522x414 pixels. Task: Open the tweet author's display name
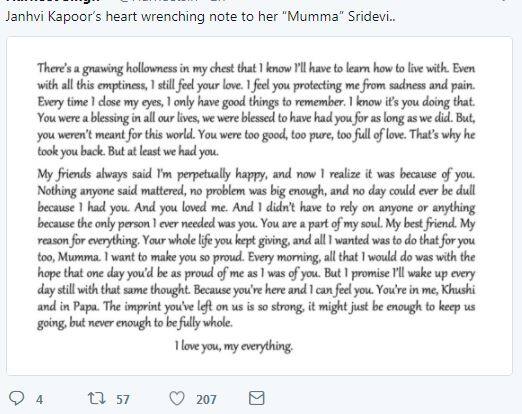(53, 1)
